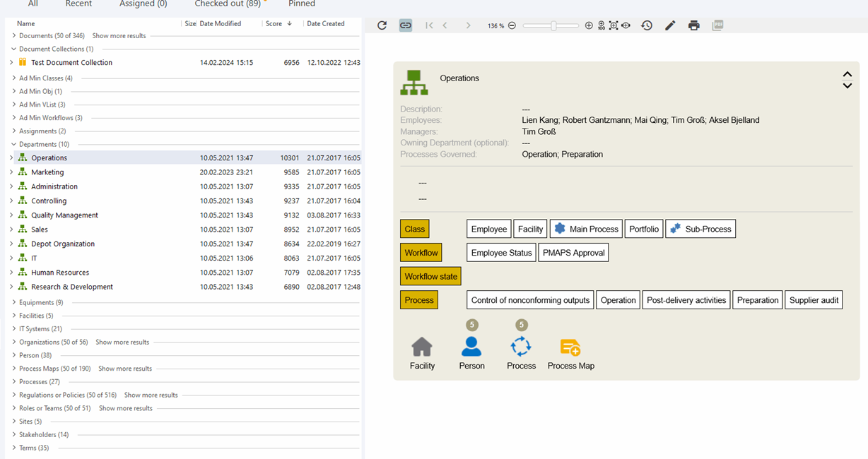Reset zoom to 100 percent

point(601,25)
